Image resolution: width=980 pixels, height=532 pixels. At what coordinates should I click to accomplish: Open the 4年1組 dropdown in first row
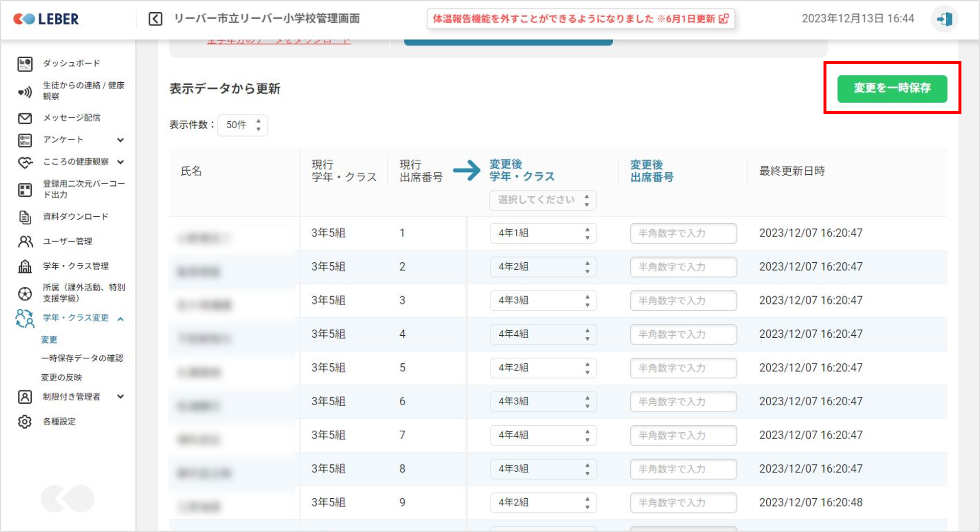coord(542,233)
